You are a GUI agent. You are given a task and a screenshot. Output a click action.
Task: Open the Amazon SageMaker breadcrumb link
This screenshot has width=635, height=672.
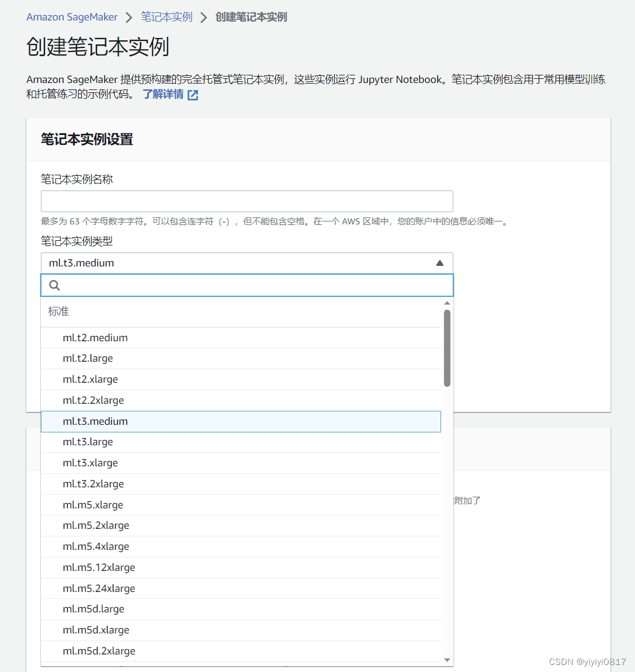(x=71, y=17)
